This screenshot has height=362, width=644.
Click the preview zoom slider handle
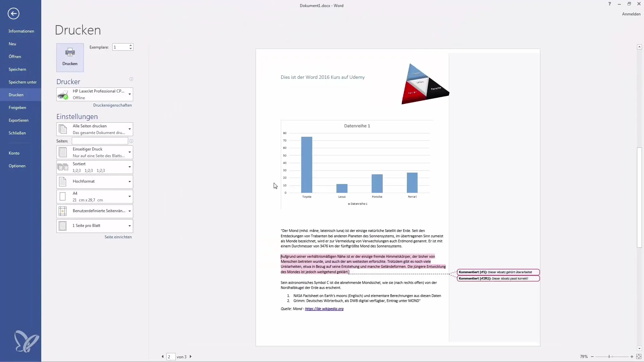(x=609, y=357)
